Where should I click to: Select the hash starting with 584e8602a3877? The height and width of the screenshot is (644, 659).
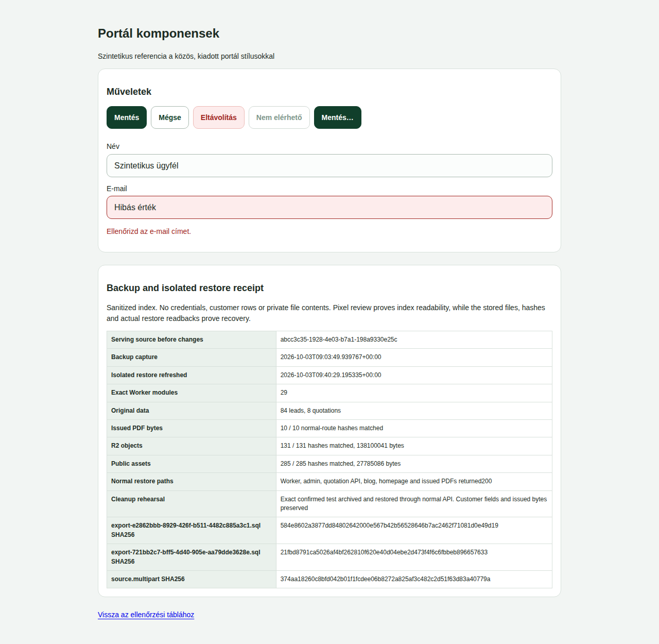point(389,526)
